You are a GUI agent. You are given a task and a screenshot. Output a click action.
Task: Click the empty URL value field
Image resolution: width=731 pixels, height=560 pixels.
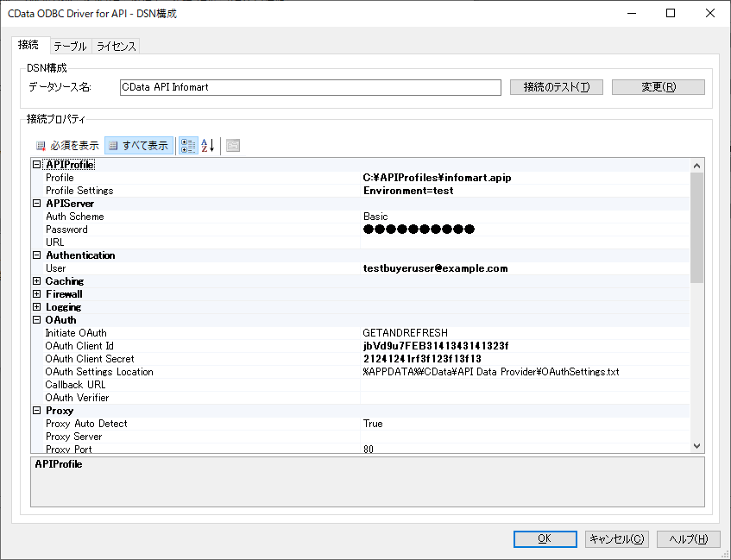pyautogui.click(x=525, y=242)
